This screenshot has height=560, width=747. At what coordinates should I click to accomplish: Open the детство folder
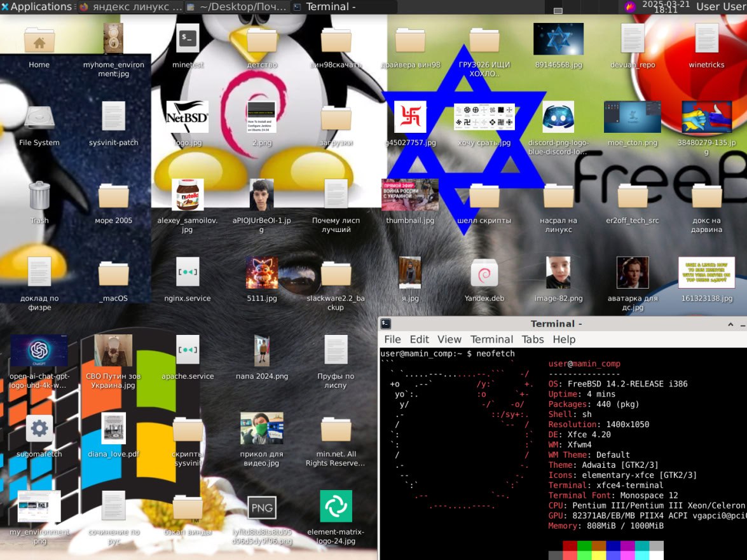coord(262,40)
